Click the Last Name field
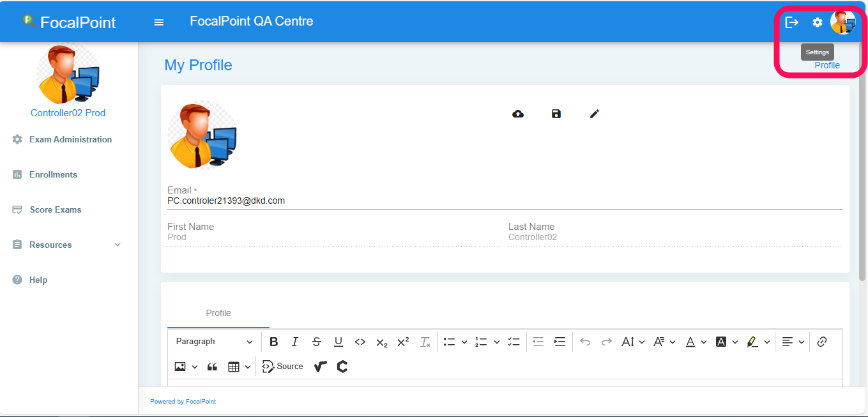 [x=675, y=237]
